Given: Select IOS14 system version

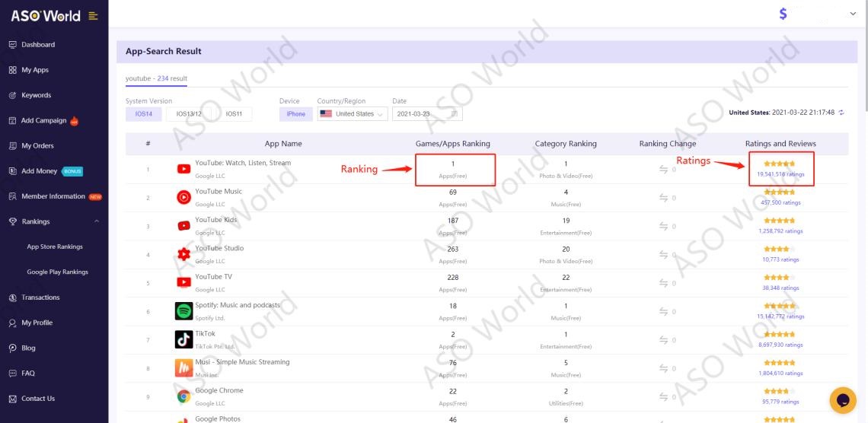Looking at the screenshot, I should [x=143, y=114].
